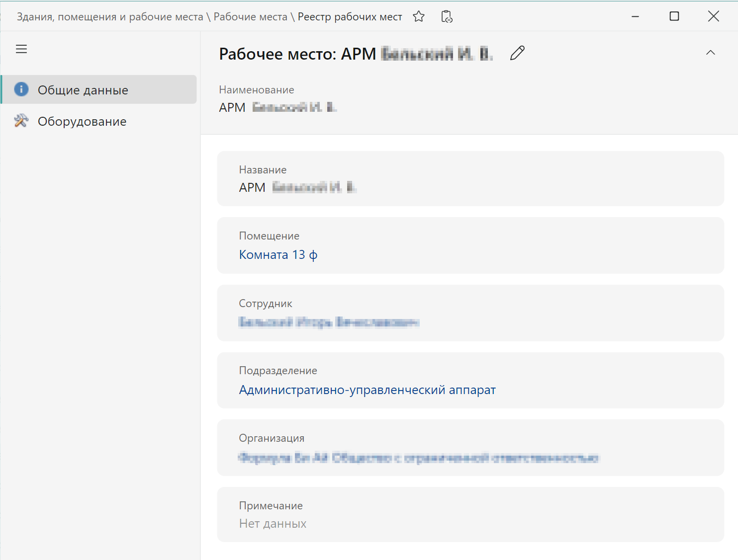Click the tools icon beside Оборудование
Image resolution: width=738 pixels, height=560 pixels.
pyautogui.click(x=21, y=121)
